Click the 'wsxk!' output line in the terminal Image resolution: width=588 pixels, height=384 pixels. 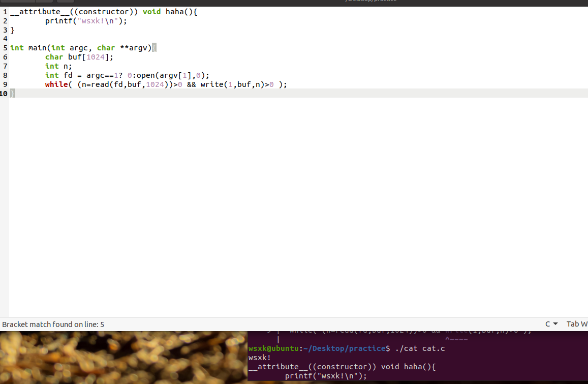pos(260,358)
